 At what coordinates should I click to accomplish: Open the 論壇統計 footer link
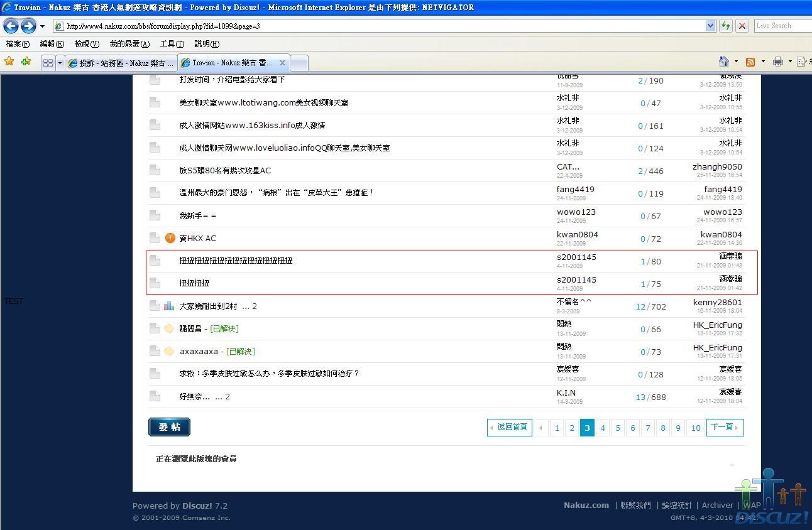(677, 505)
